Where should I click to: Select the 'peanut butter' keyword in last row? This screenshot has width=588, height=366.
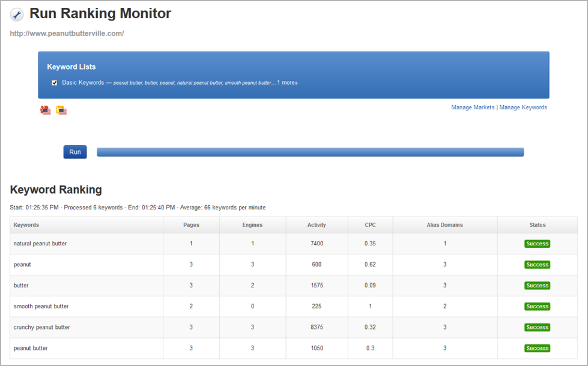click(31, 349)
